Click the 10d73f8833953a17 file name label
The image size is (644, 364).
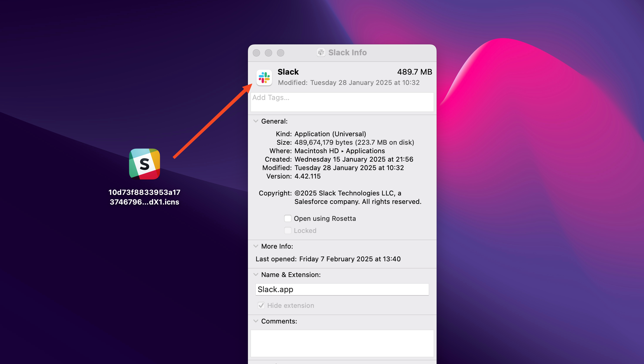(145, 197)
